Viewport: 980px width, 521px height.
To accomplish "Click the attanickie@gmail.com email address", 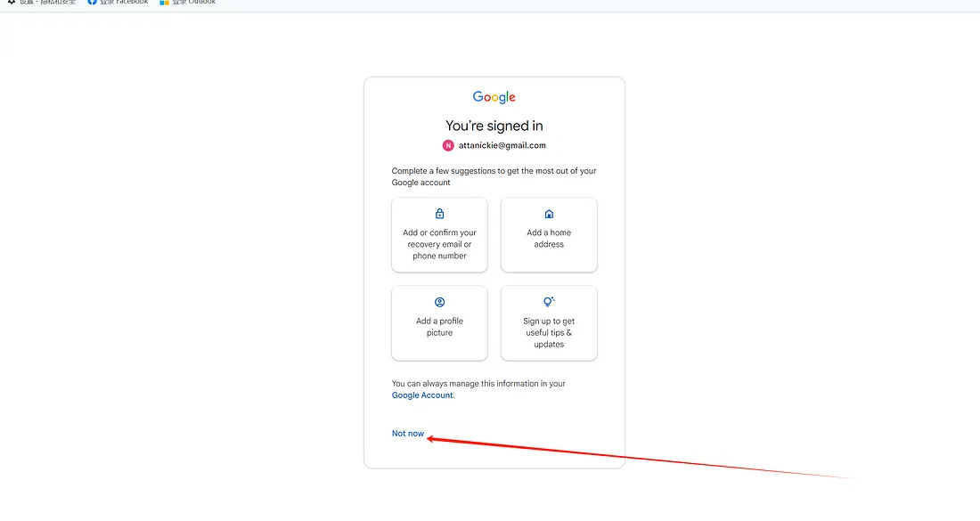I will 502,145.
